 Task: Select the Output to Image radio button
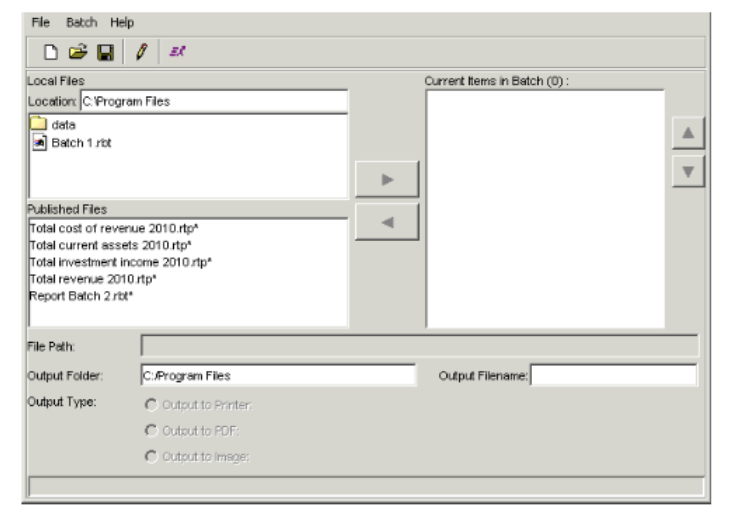point(151,456)
